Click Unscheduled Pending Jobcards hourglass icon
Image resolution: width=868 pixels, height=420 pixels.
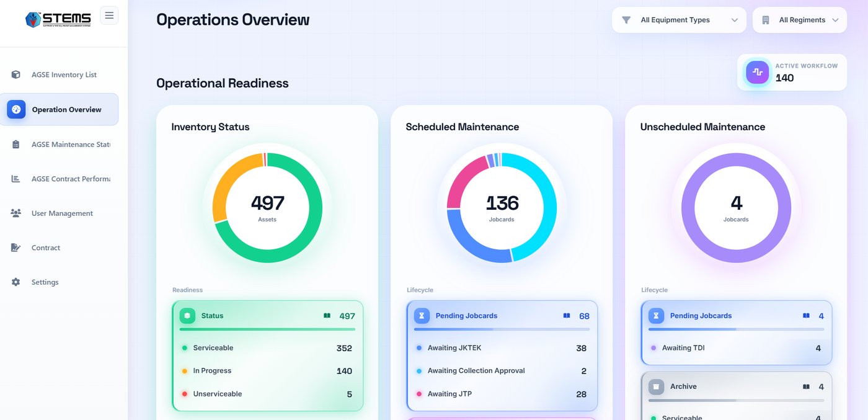656,316
